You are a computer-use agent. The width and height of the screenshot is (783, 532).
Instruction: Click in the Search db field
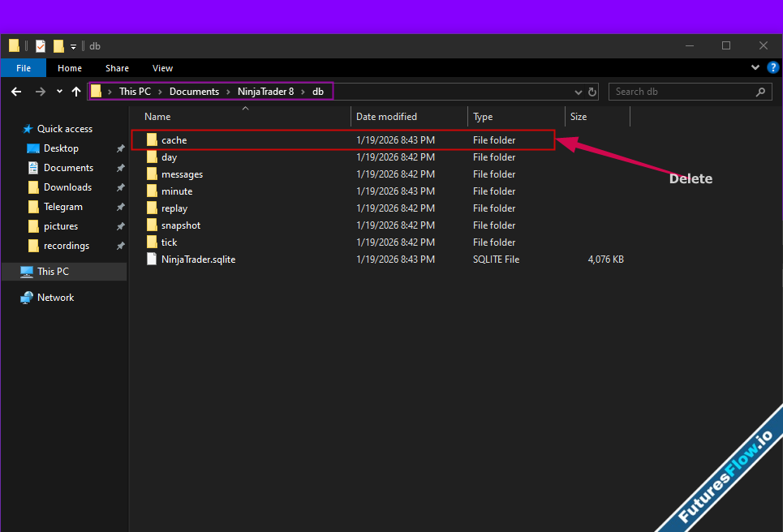682,92
